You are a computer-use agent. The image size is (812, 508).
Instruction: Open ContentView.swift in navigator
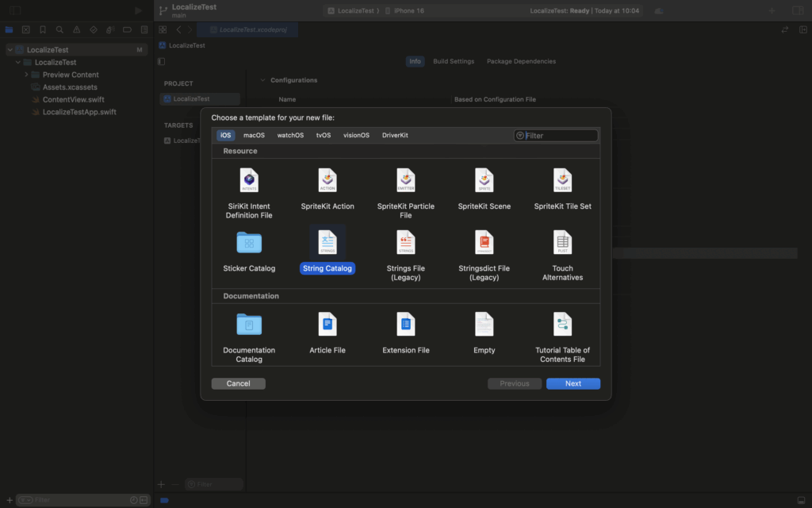(x=73, y=99)
